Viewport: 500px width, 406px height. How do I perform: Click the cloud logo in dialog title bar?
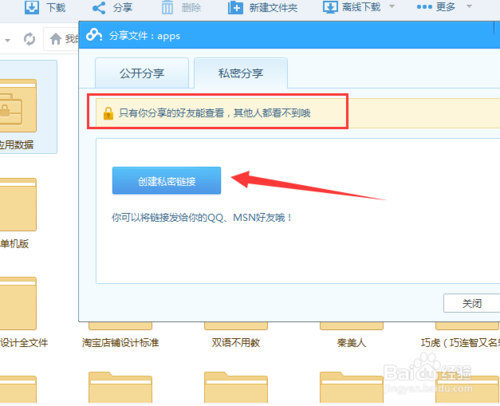pos(94,35)
